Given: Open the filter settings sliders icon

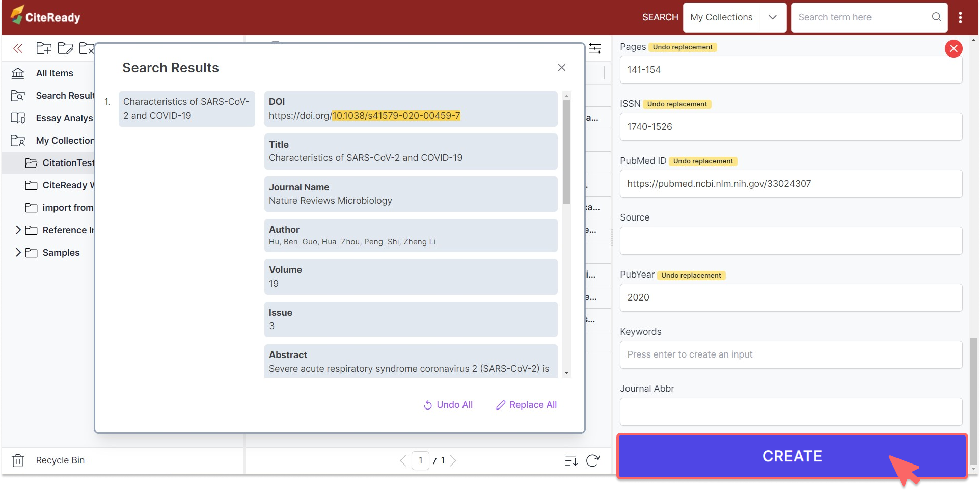Looking at the screenshot, I should pos(595,48).
